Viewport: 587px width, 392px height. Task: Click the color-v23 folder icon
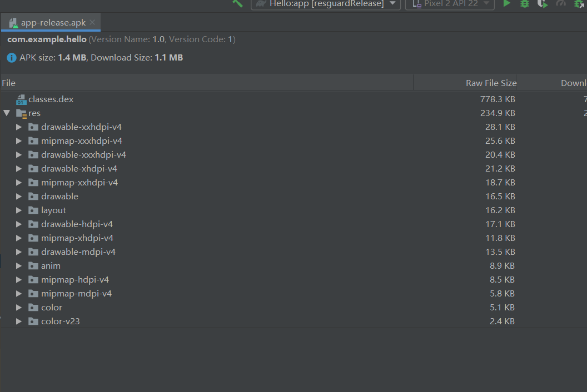(33, 321)
